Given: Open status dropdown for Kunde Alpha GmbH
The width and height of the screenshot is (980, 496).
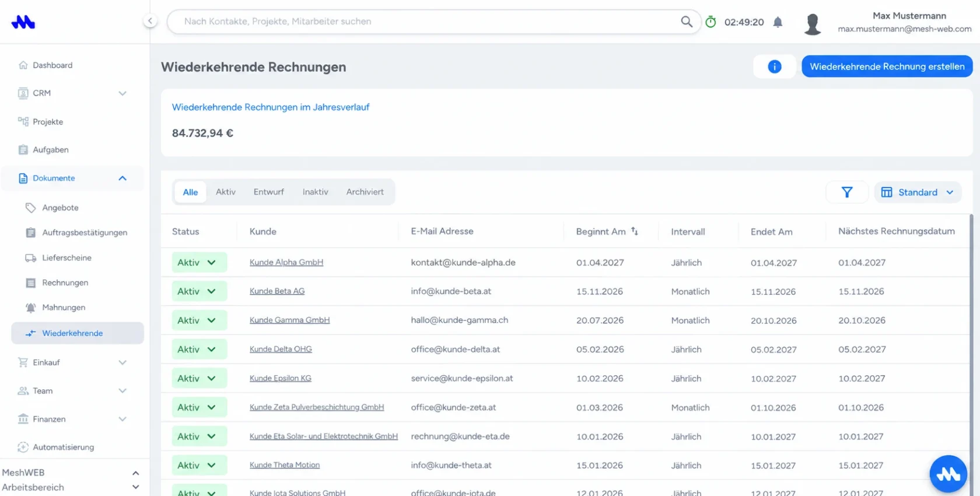Looking at the screenshot, I should click(199, 262).
